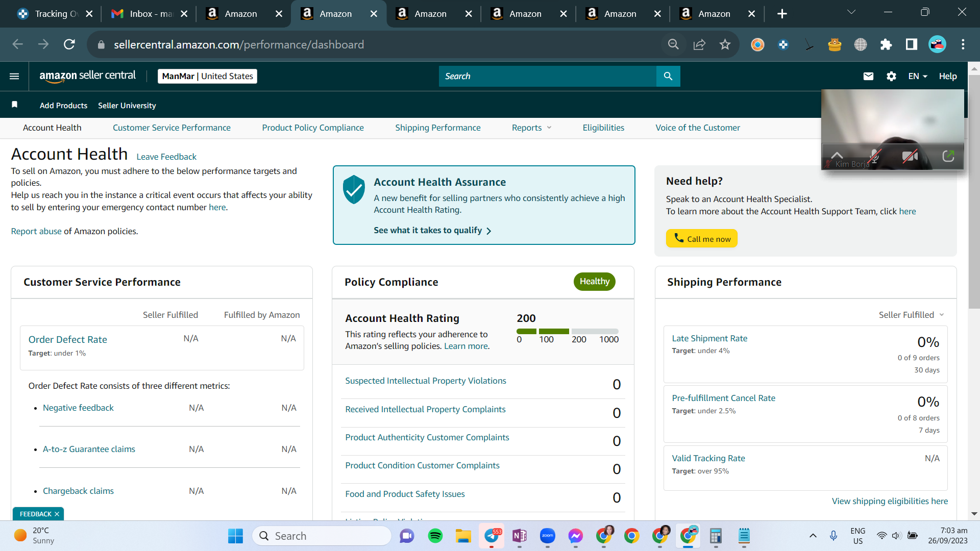
Task: Click the bookmark flag icon beside Add Products
Action: point(15,105)
